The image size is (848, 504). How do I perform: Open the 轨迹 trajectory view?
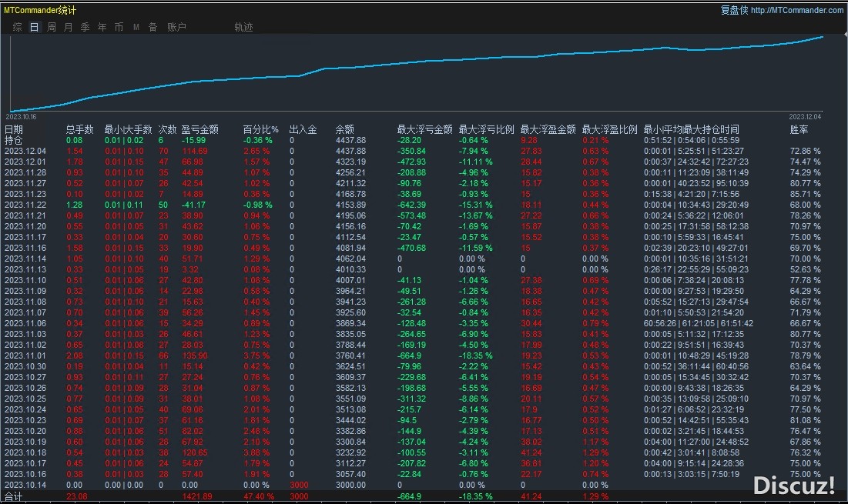(x=243, y=27)
